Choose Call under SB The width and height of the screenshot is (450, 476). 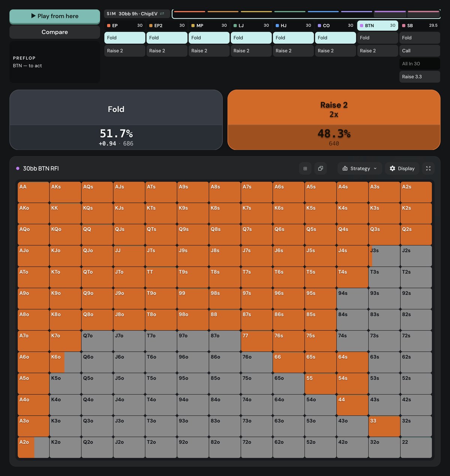pyautogui.click(x=420, y=51)
